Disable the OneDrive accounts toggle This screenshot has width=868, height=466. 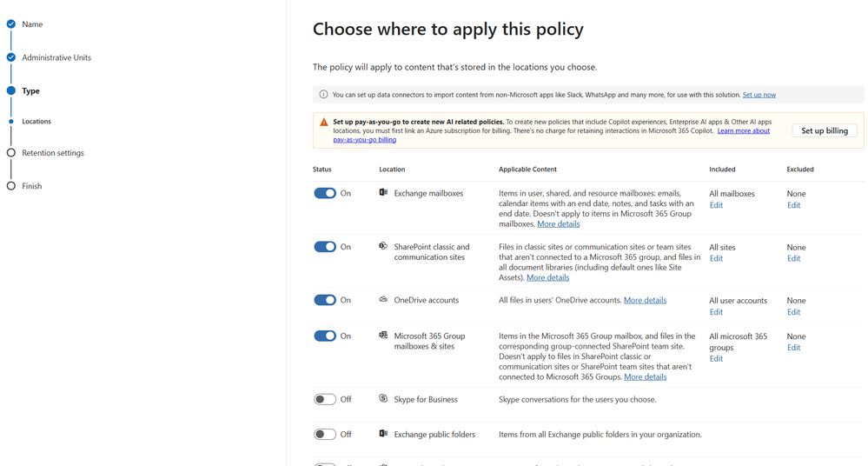coord(325,300)
